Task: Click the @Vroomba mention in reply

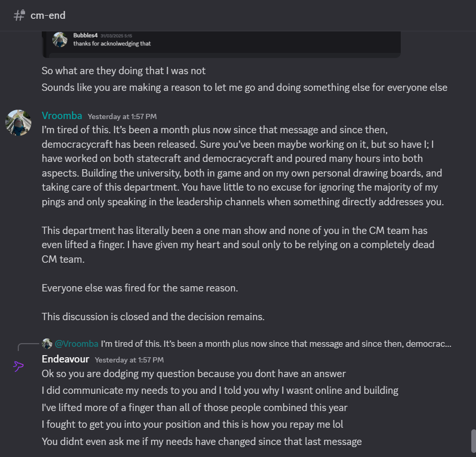Action: (x=76, y=344)
